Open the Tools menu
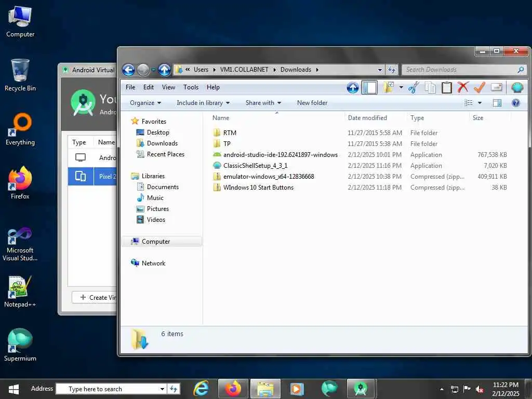Screen dimensions: 532x399 (x=191, y=87)
